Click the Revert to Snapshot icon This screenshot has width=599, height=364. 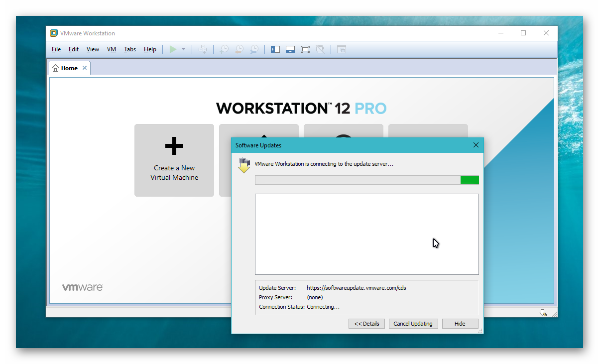coord(239,49)
